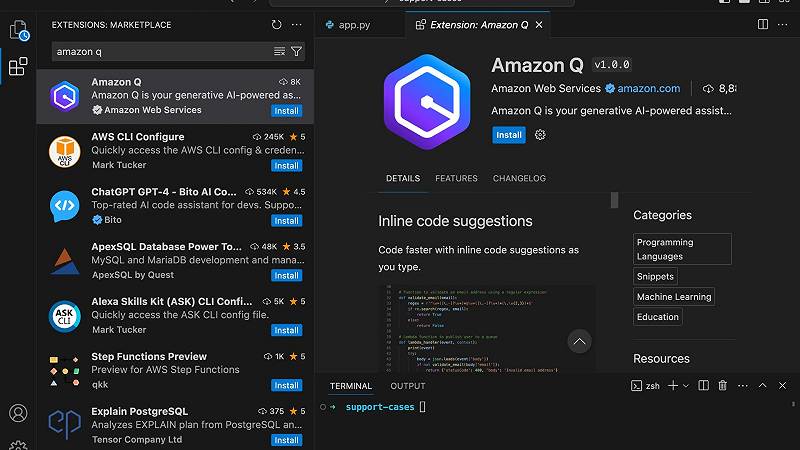Open the Accounts icon in activity bar

(x=18, y=413)
